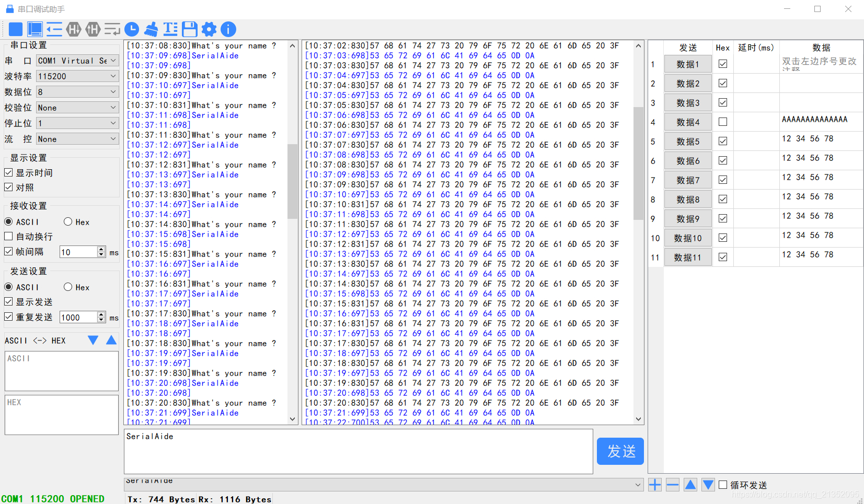Click the blue minus remove-row icon
Image resolution: width=864 pixels, height=504 pixels.
click(x=673, y=485)
